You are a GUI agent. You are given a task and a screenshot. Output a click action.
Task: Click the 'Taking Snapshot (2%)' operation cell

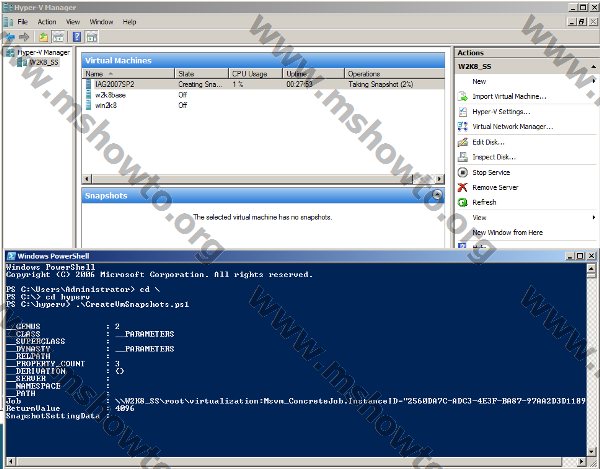click(380, 84)
